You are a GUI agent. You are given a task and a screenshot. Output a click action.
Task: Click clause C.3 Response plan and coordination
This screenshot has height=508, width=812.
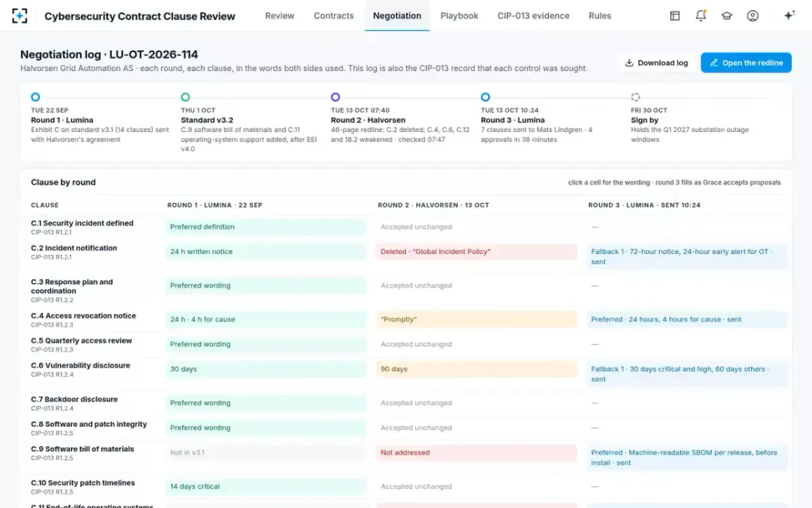point(72,287)
